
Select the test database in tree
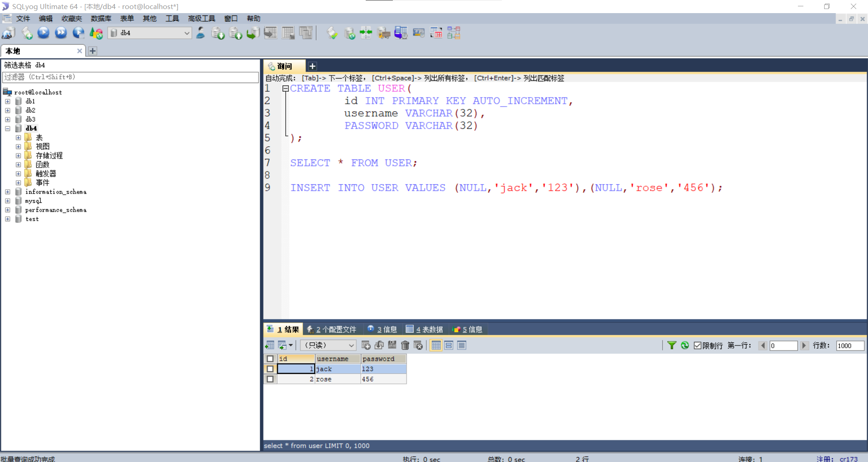[32, 219]
